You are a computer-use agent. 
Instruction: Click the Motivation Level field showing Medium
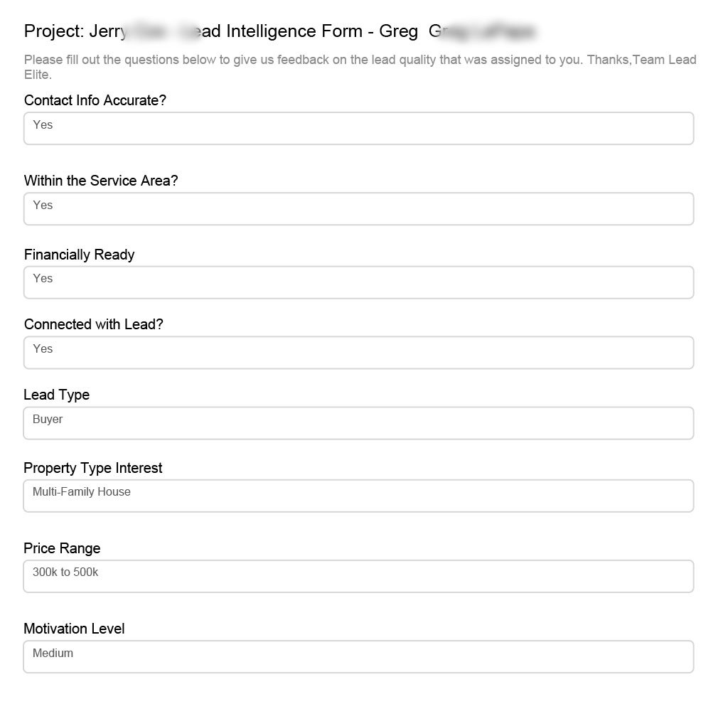point(358,656)
